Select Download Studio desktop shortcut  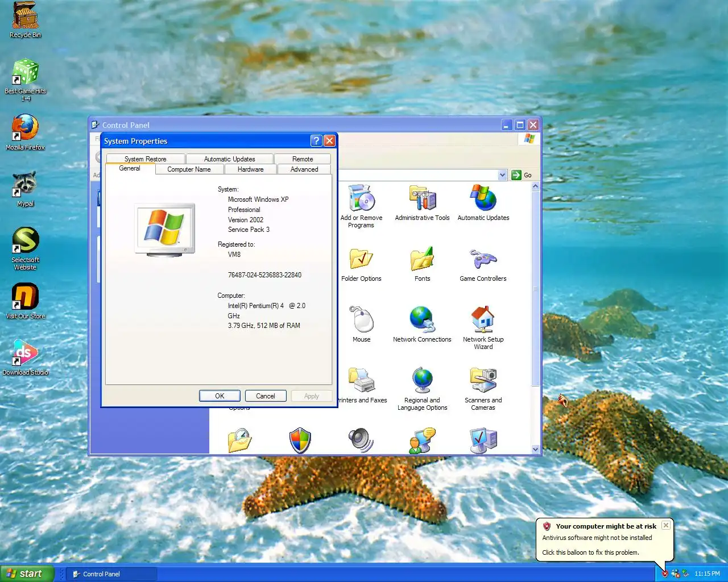coord(26,357)
